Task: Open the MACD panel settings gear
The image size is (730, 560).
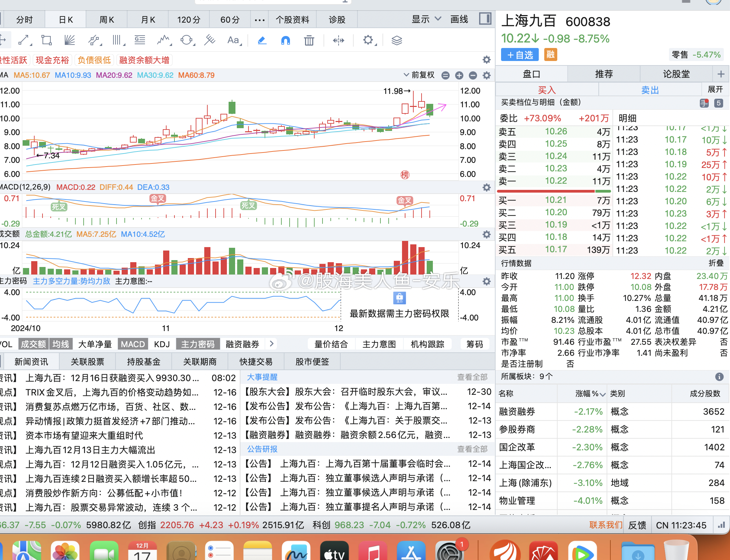Action: [x=486, y=187]
